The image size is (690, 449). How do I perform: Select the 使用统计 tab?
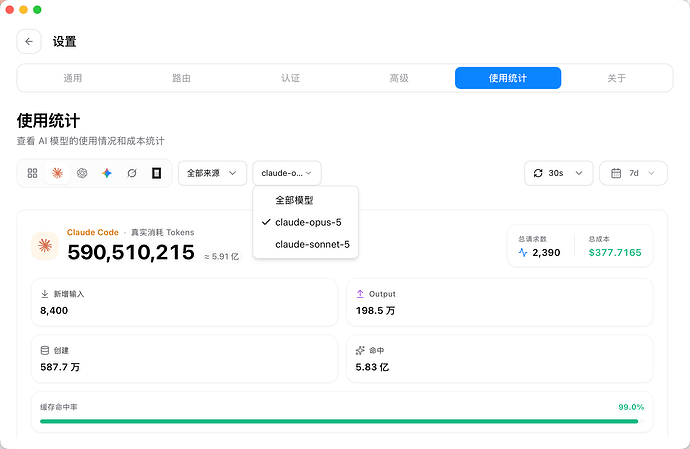coord(508,78)
